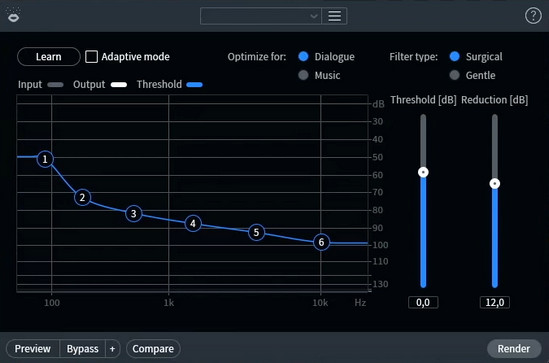The width and height of the screenshot is (549, 363).
Task: Click the 'Optimize for:' label
Action: coord(257,57)
